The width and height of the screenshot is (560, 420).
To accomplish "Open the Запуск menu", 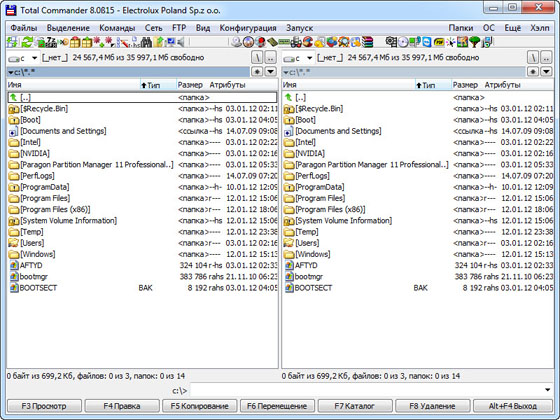I will coord(299,28).
